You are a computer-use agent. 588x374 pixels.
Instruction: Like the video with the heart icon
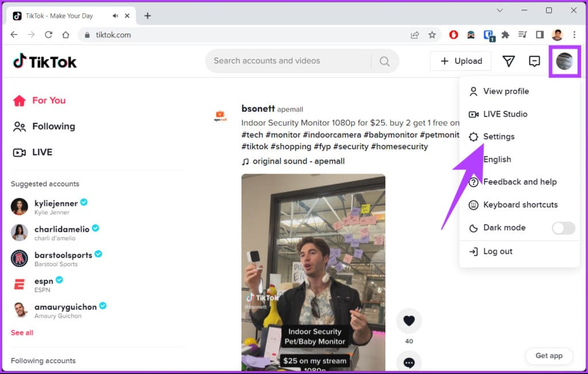[x=409, y=321]
